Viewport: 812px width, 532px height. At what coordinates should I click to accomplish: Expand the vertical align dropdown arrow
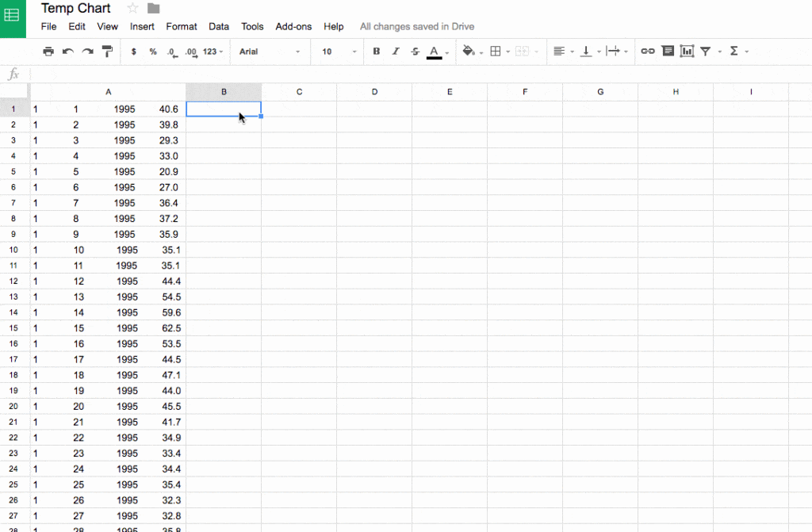599,52
